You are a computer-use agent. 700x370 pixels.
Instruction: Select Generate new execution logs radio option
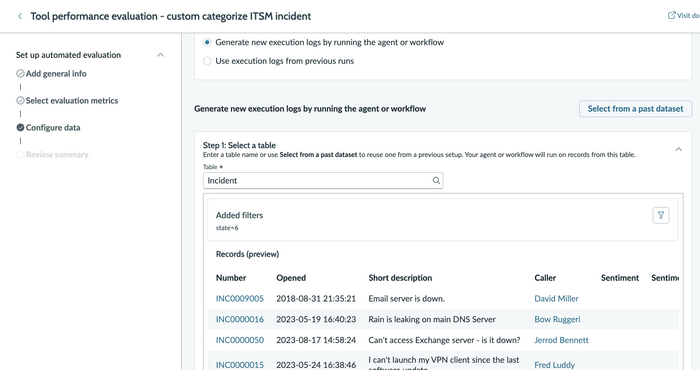click(x=207, y=42)
